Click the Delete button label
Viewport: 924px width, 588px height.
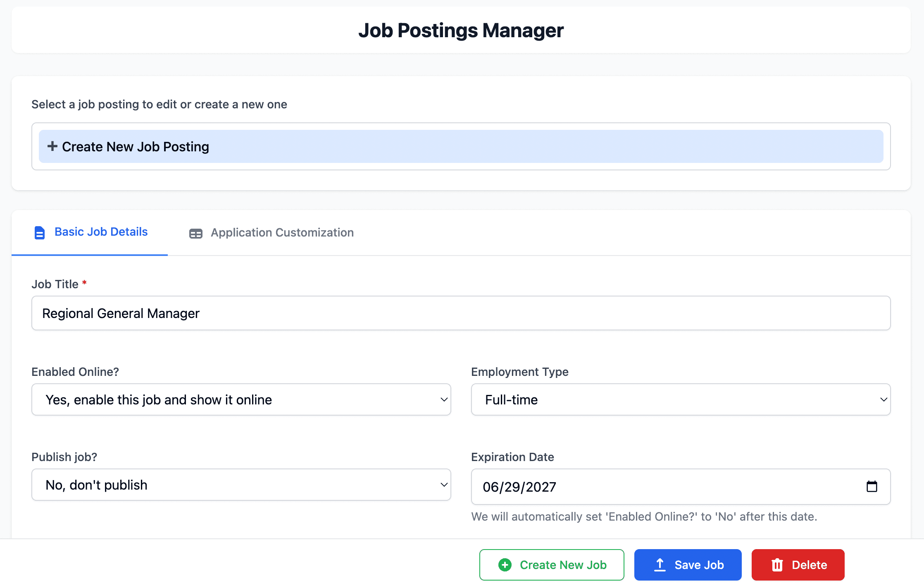[x=809, y=565]
